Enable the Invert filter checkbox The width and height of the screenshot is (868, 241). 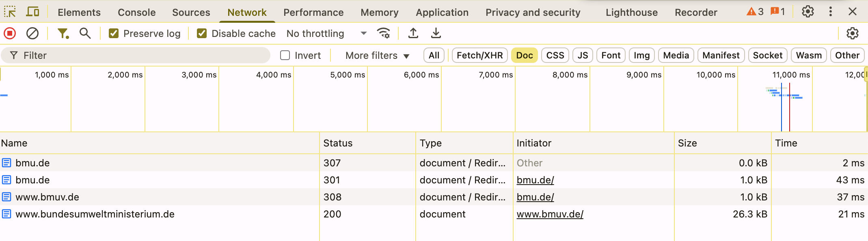(x=285, y=55)
